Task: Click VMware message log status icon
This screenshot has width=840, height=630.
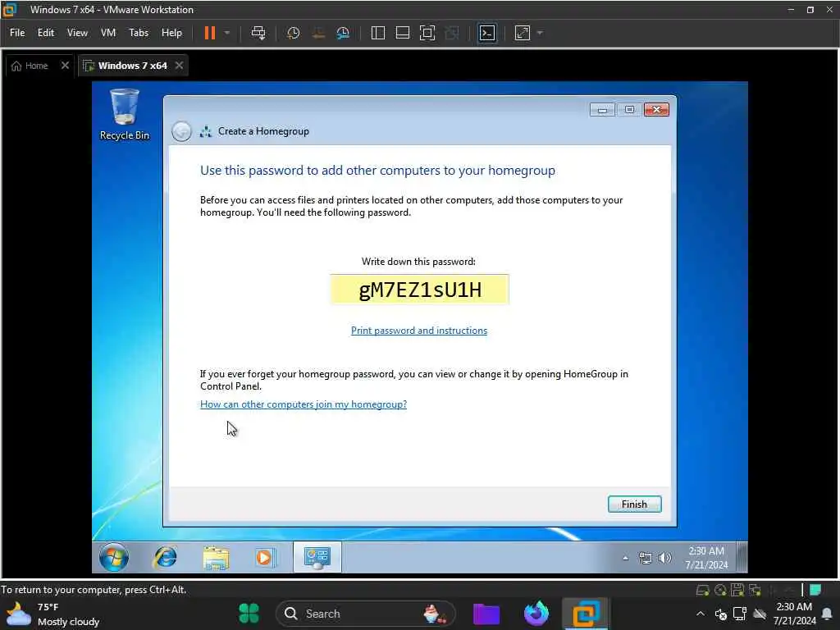Action: pos(815,590)
